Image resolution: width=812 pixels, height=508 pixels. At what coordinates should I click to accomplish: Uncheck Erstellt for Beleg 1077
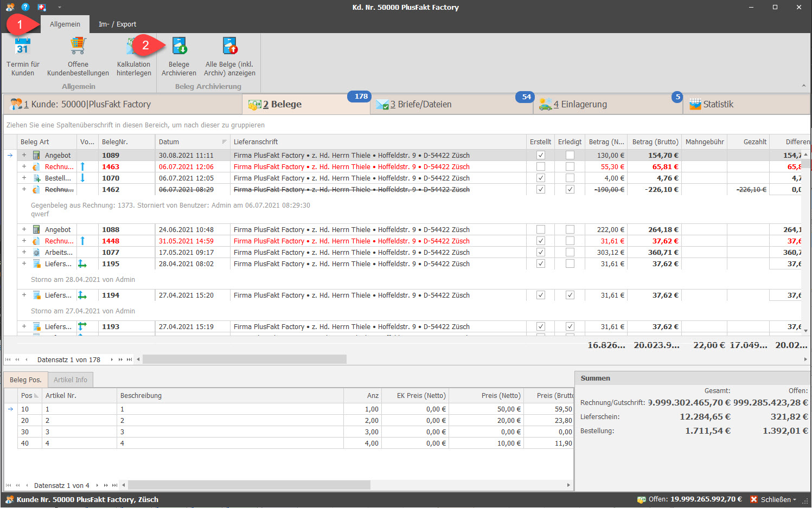(x=541, y=252)
